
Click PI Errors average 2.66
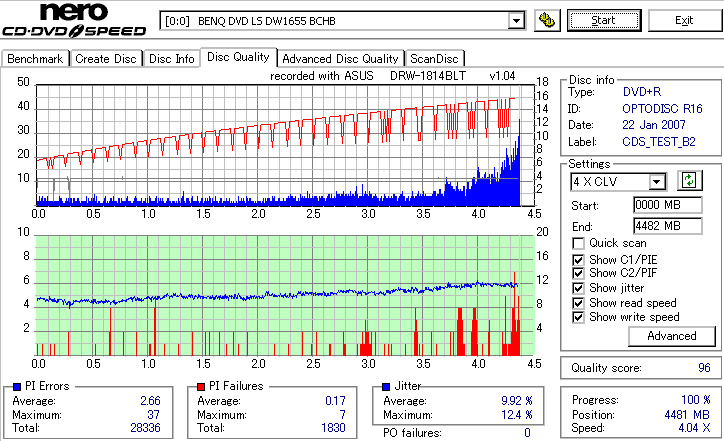tap(150, 401)
